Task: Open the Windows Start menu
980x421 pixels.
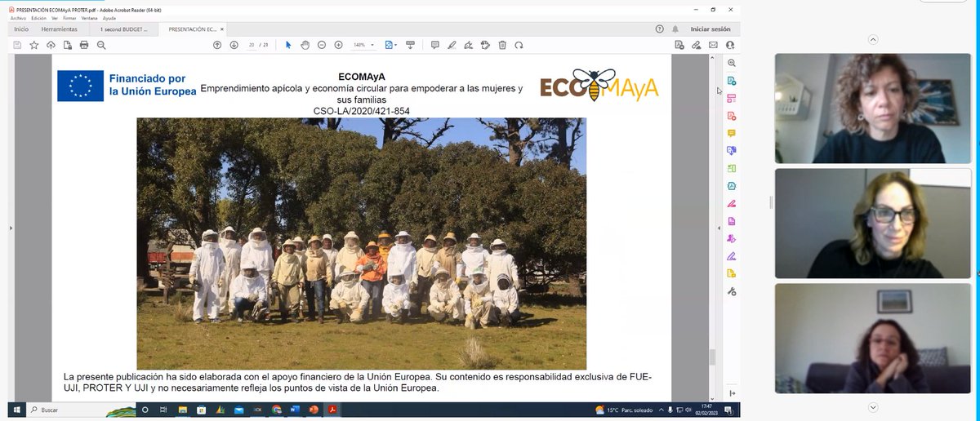Action: click(x=16, y=410)
